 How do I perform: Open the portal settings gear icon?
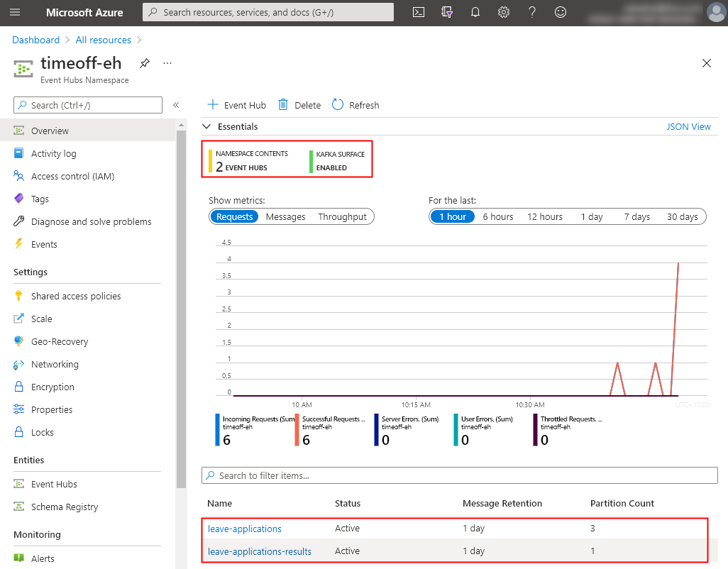[x=504, y=12]
